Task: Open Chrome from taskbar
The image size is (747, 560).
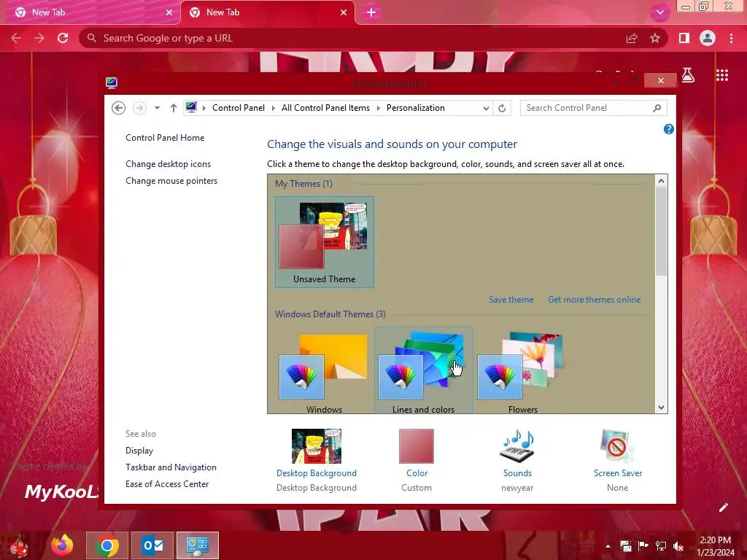Action: [107, 545]
